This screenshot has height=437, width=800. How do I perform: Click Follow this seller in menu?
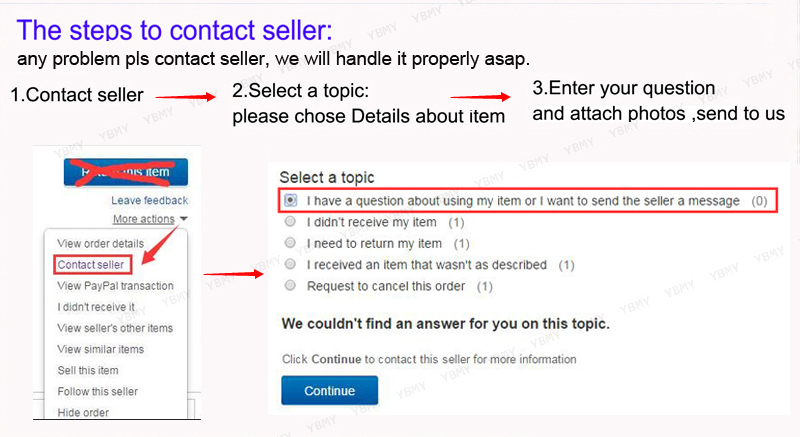coord(98,391)
